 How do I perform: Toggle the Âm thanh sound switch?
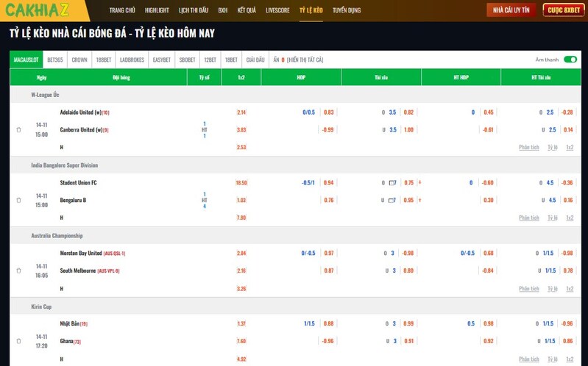point(570,60)
